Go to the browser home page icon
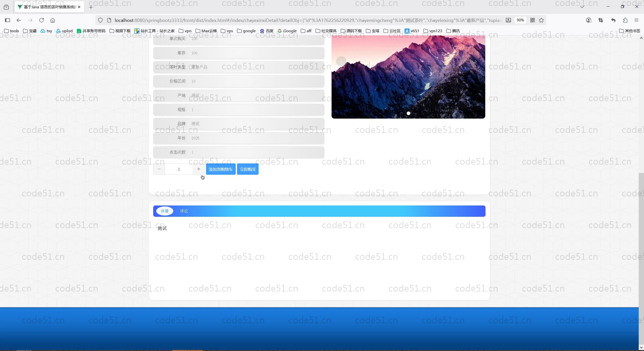Viewport: 644px width, 351px height. pyautogui.click(x=53, y=20)
